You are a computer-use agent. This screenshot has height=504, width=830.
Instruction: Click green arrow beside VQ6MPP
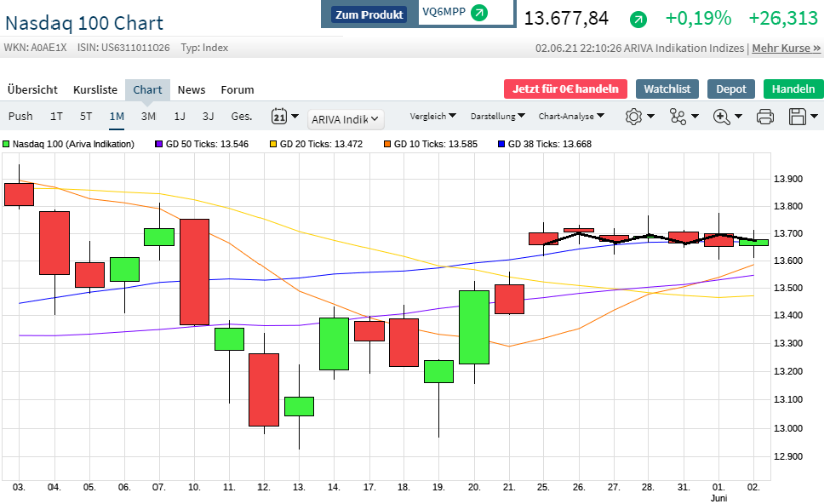point(479,12)
